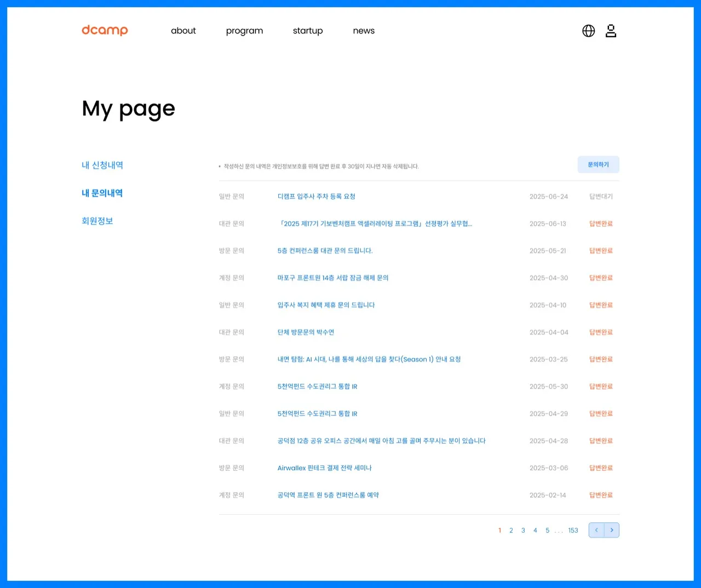The image size is (701, 588).
Task: Open the 5층 컨퍼런스룸 대관 문의 post
Action: click(x=325, y=251)
